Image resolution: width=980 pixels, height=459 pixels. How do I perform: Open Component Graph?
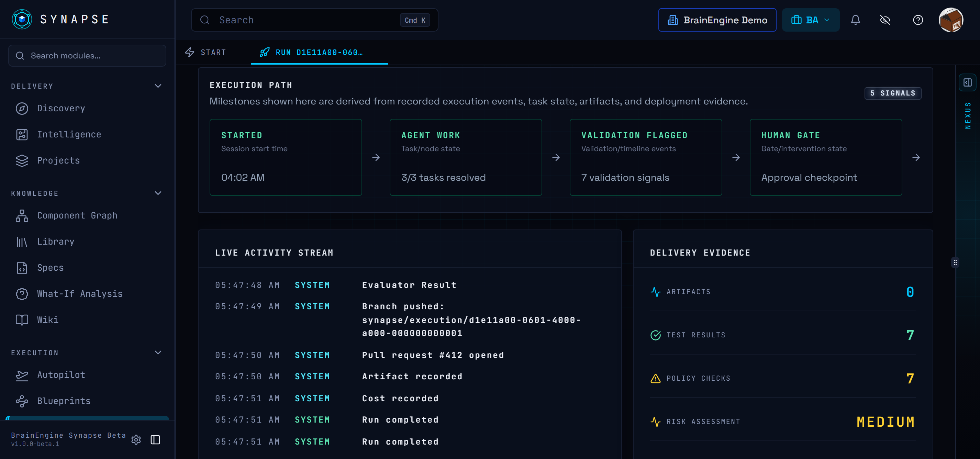(x=87, y=216)
